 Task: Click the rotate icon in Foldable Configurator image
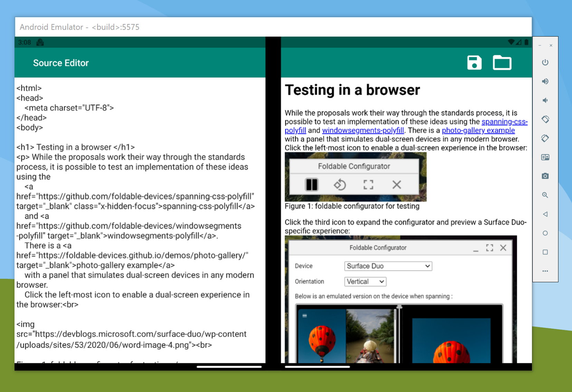point(340,185)
